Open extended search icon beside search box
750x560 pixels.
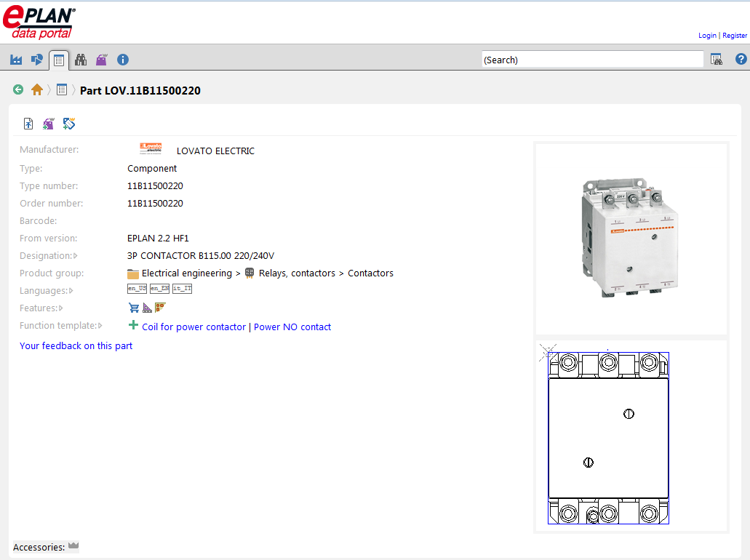tap(717, 60)
